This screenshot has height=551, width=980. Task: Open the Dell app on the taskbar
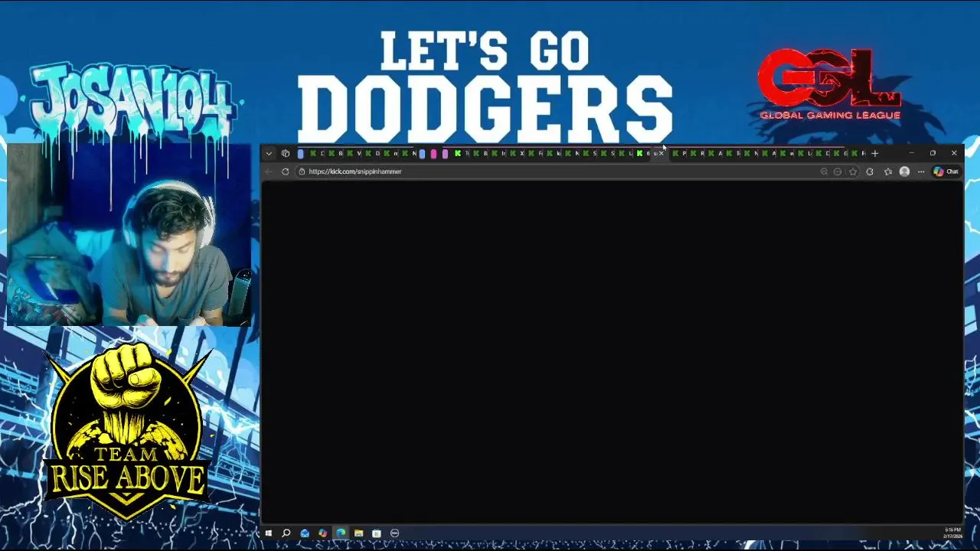395,533
